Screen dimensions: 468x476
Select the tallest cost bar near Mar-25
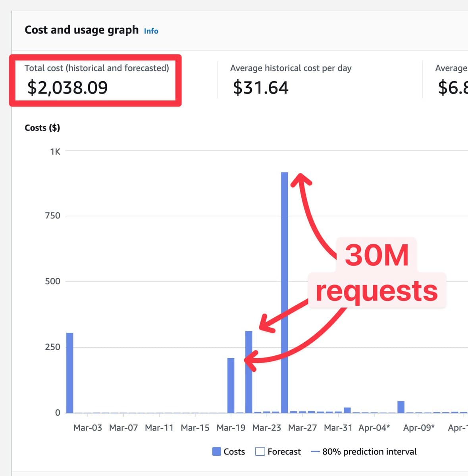pyautogui.click(x=285, y=293)
